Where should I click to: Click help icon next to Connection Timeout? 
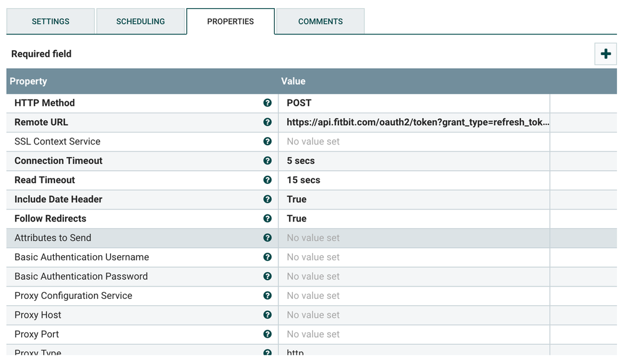tap(268, 161)
